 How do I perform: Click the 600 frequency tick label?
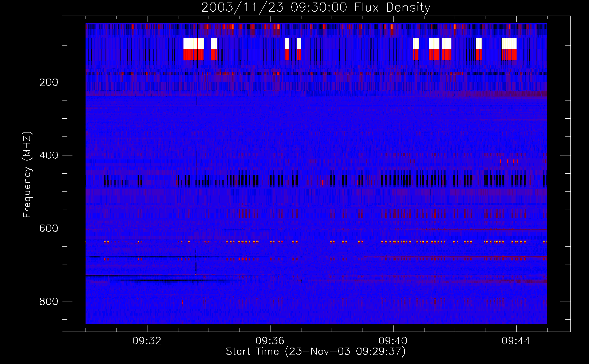pyautogui.click(x=48, y=228)
